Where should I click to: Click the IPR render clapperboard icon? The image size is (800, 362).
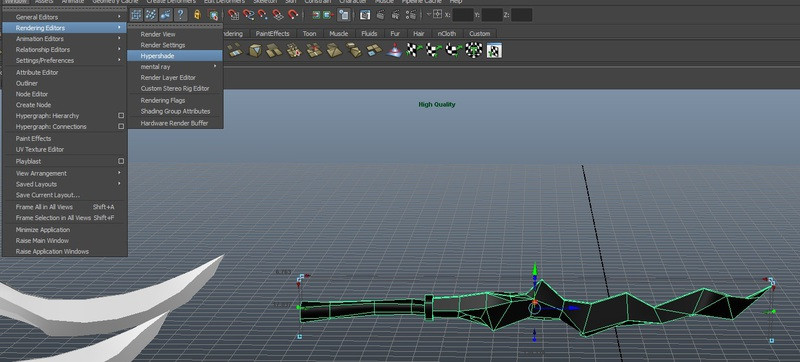[395, 15]
